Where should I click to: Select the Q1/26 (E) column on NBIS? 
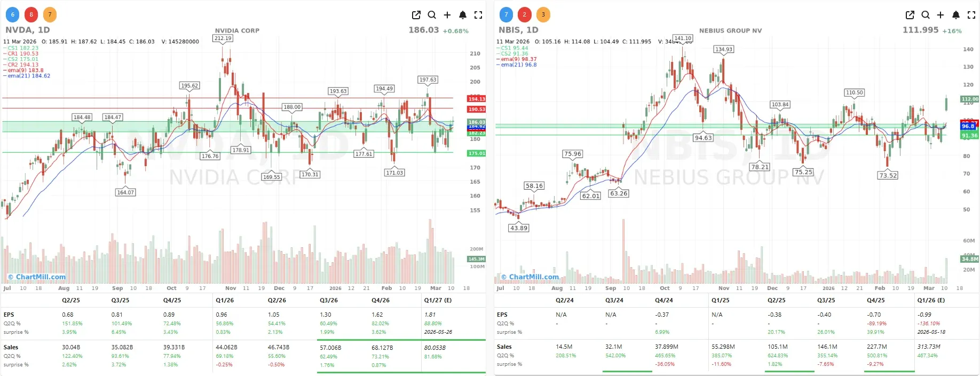point(931,300)
